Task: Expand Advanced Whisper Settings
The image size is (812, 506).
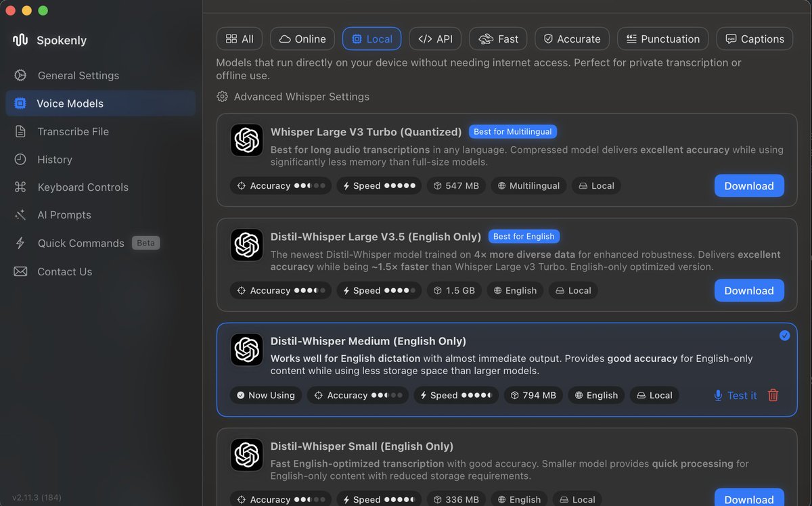Action: (x=292, y=96)
